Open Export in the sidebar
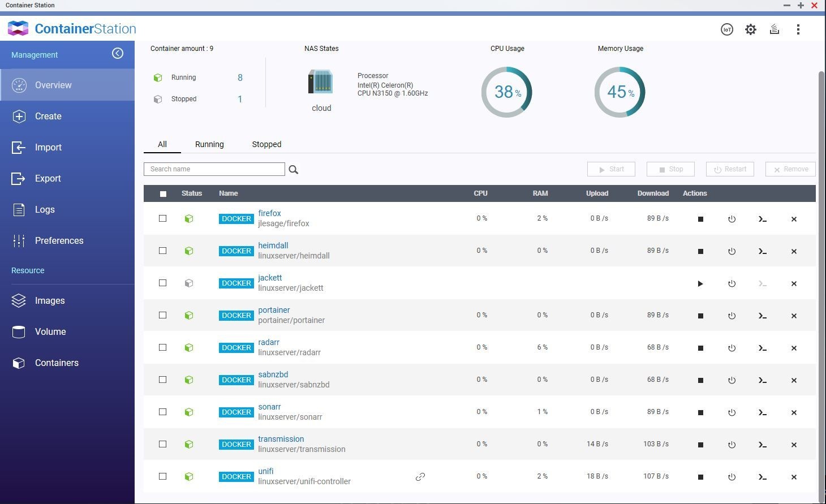The width and height of the screenshot is (826, 504). (67, 178)
